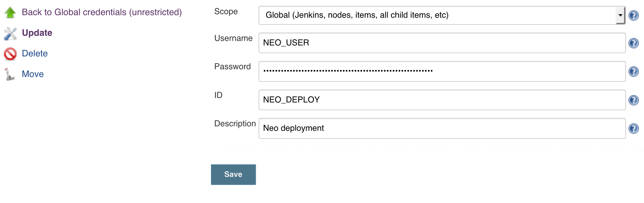Show help for the ID field
Image resolution: width=644 pixels, height=203 pixels.
click(634, 100)
